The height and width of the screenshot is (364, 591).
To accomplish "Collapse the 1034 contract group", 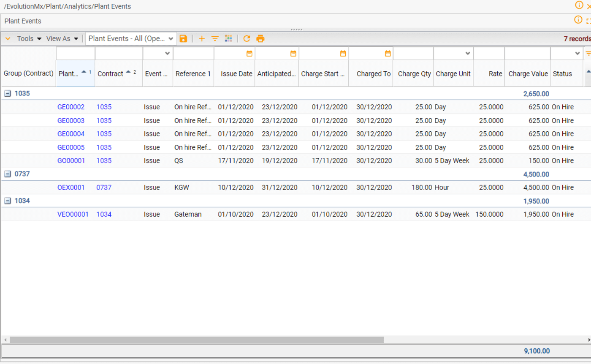I will (x=8, y=201).
